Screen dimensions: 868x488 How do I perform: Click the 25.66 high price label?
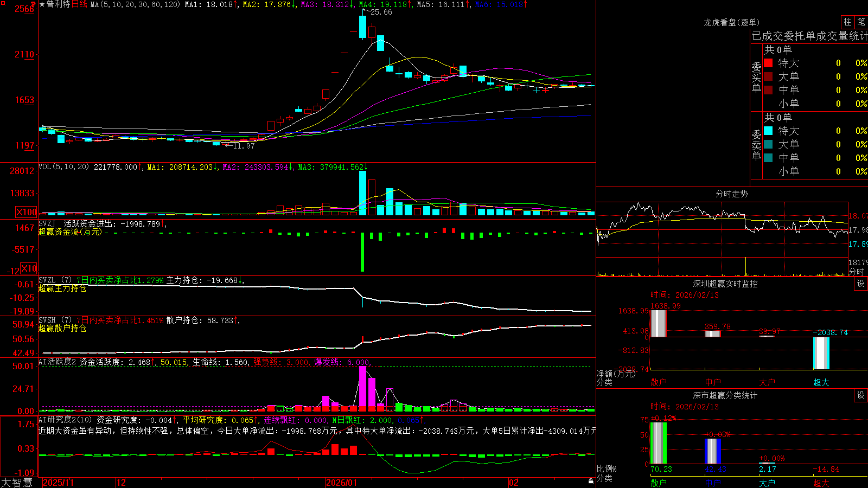point(381,12)
